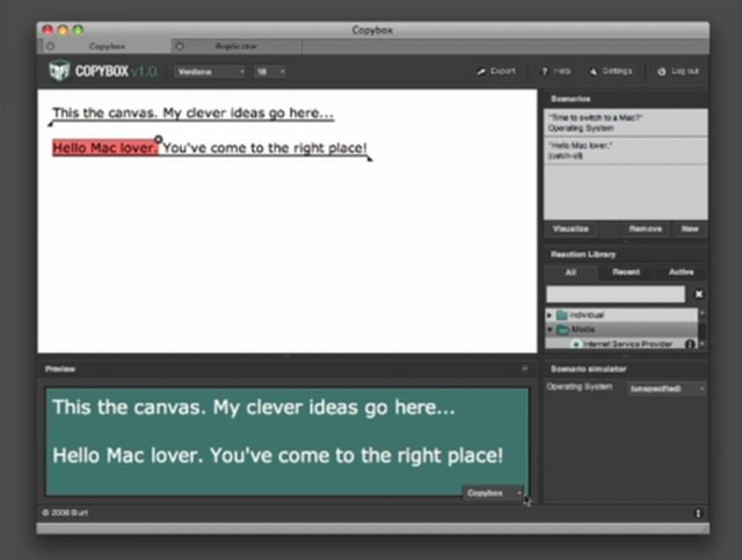Click the Reaction Library panel header
The height and width of the screenshot is (560, 742).
(626, 255)
